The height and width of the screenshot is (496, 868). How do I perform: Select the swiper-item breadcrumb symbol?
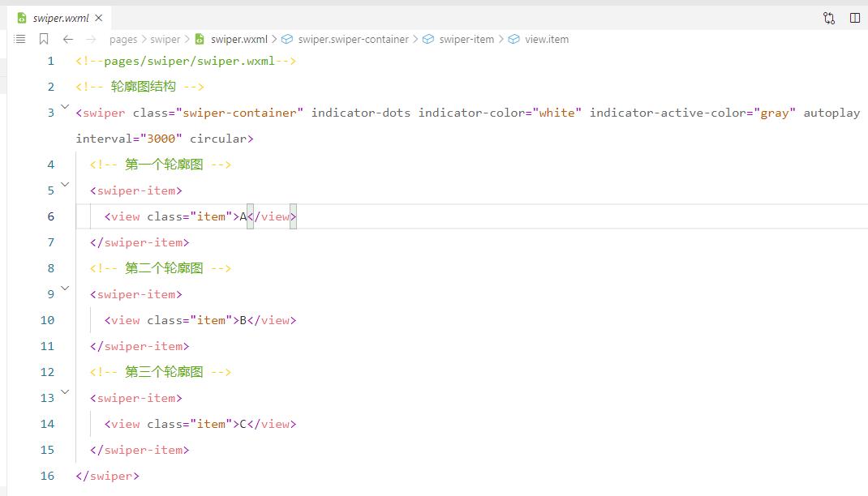[466, 39]
